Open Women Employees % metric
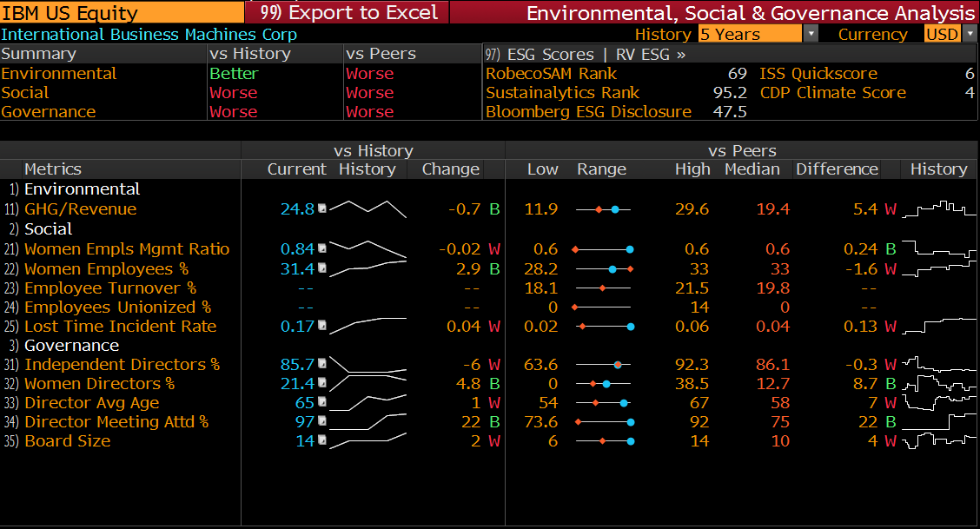Viewport: 980px width, 529px height. point(106,268)
